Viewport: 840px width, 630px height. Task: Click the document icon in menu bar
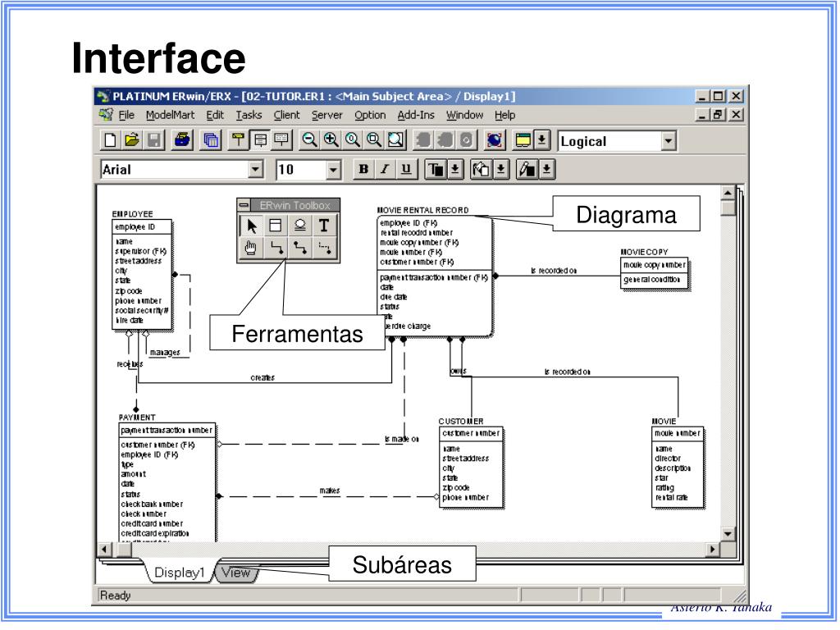point(106,115)
